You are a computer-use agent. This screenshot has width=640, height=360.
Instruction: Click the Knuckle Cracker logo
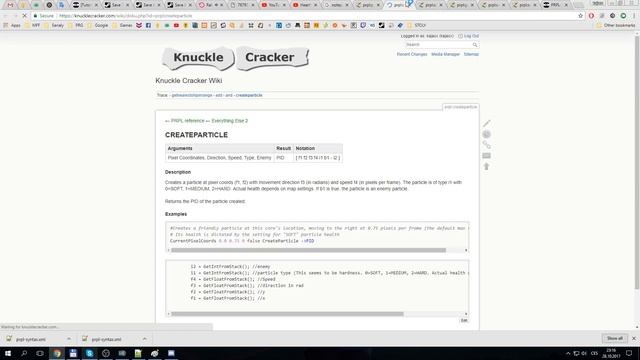click(236, 58)
